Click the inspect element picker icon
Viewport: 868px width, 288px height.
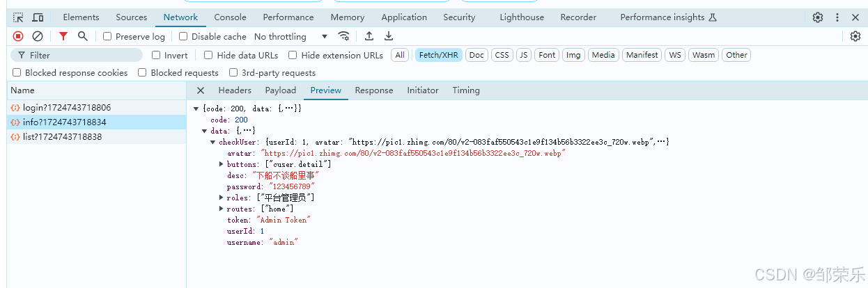click(x=18, y=17)
